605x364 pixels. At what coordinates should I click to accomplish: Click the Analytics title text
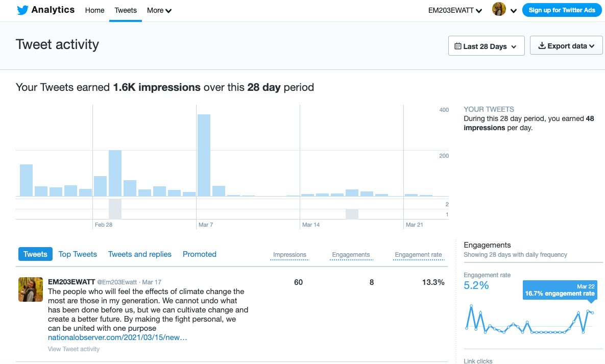pyautogui.click(x=53, y=10)
